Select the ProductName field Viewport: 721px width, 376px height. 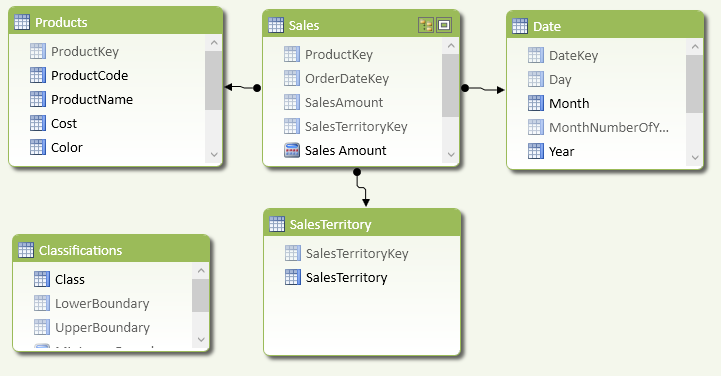92,99
